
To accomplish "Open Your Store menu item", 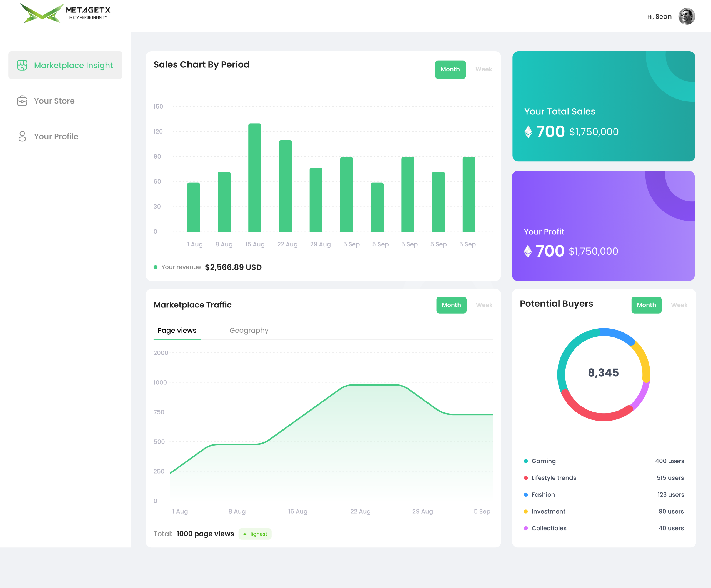I will pyautogui.click(x=54, y=101).
